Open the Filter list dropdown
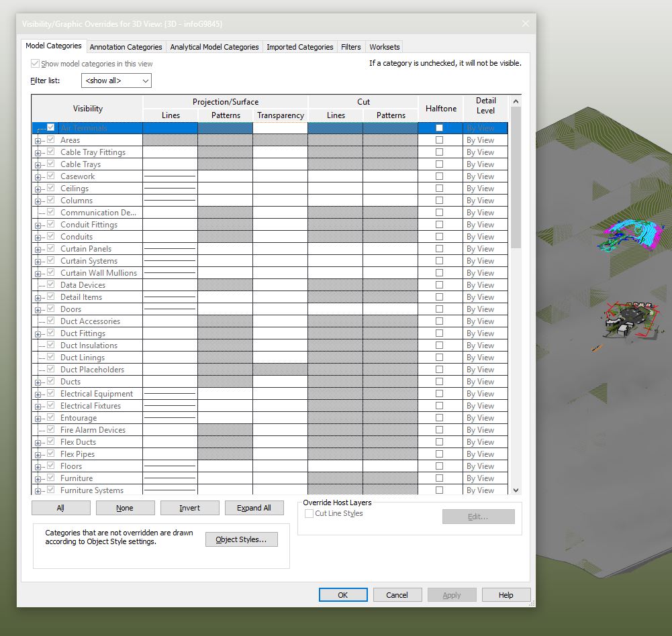 (x=116, y=81)
